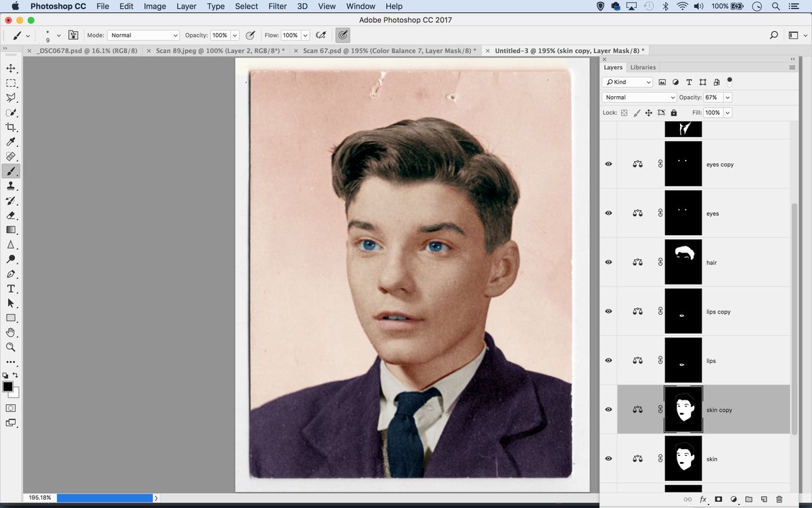The image size is (812, 508).
Task: Click the Create new layer icon
Action: pyautogui.click(x=763, y=499)
